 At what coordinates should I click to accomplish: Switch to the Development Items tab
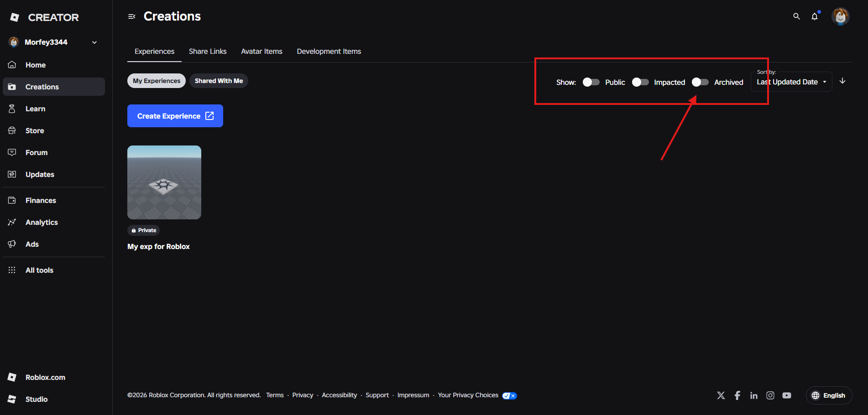[x=329, y=52]
